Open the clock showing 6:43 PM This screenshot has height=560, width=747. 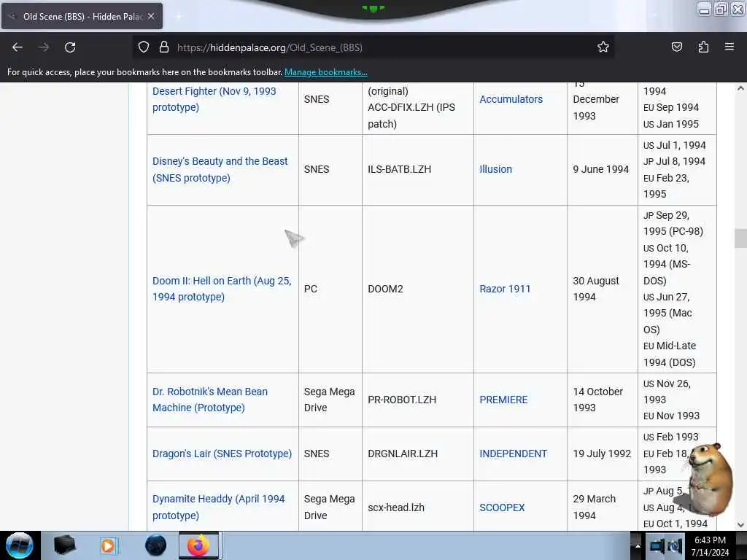pos(710,546)
